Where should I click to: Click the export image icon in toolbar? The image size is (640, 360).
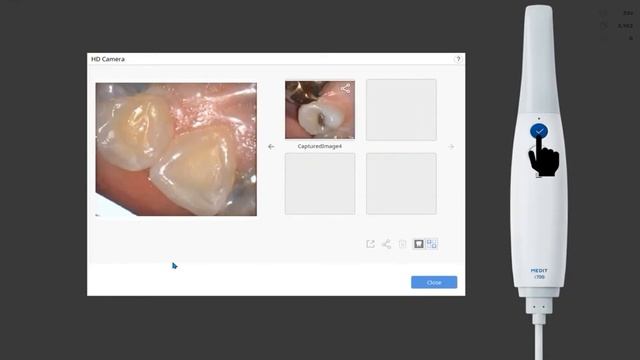point(370,244)
